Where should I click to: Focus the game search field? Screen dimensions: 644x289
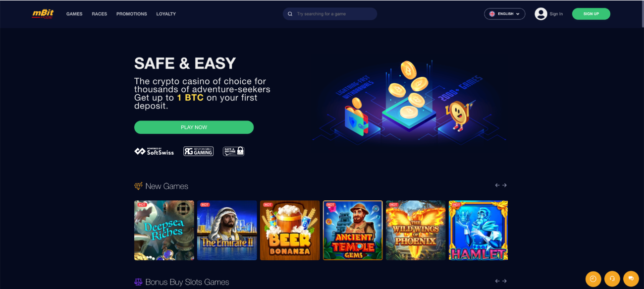330,14
